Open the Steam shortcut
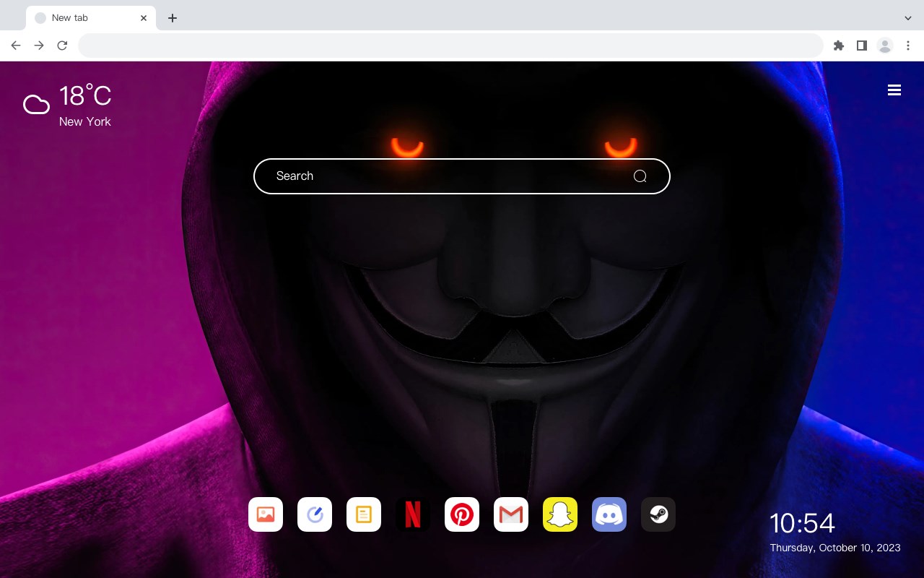Screen dimensions: 924x578 coord(658,514)
